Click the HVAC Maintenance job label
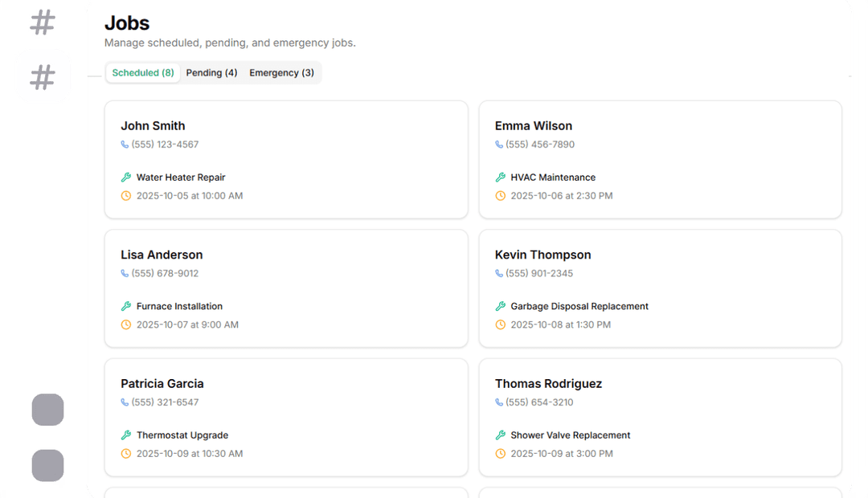The height and width of the screenshot is (498, 868). point(553,178)
